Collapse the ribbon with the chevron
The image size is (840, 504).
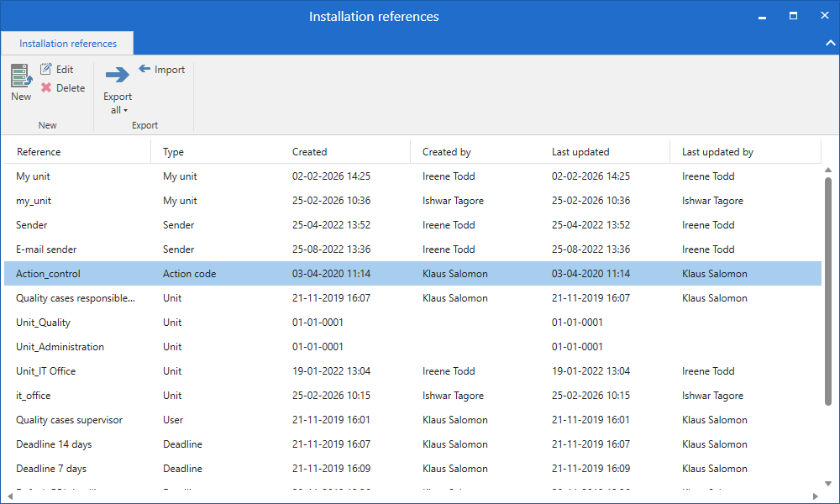(x=830, y=42)
